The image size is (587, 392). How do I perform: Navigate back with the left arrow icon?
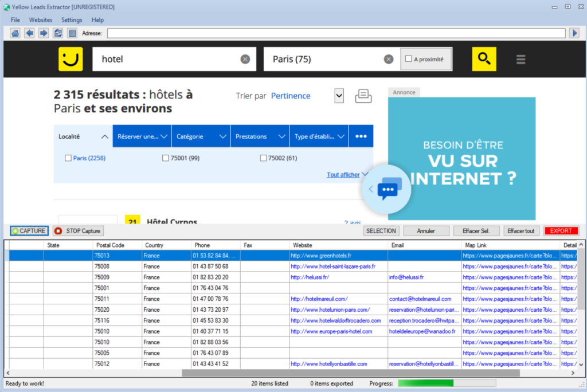click(30, 33)
